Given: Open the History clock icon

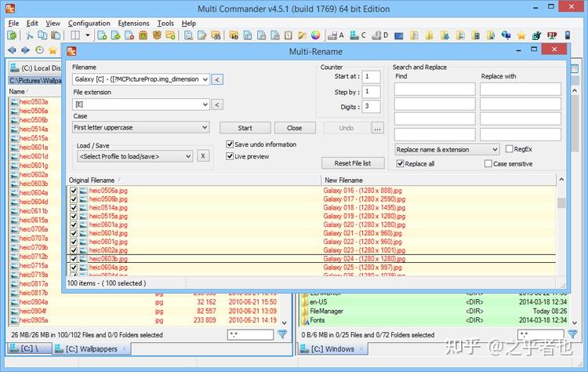Looking at the screenshot, I should point(39,50).
